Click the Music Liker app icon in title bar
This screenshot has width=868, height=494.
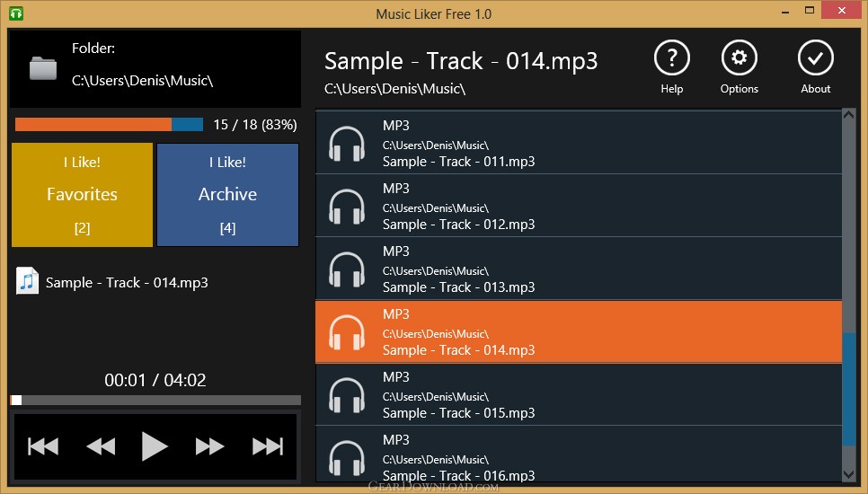[x=16, y=13]
